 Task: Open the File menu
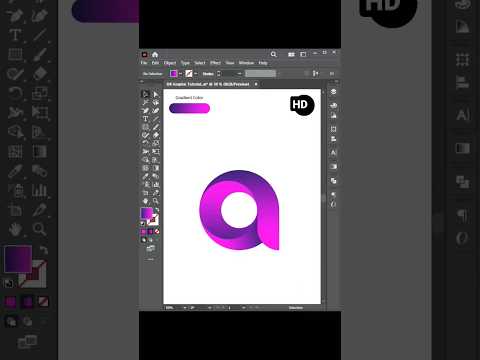[144, 63]
